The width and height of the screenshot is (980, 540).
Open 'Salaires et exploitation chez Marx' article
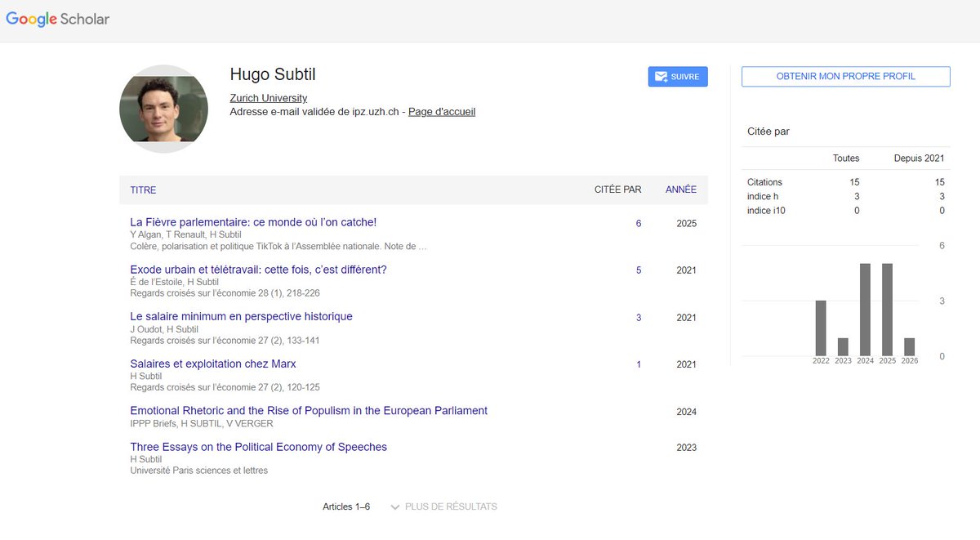click(x=212, y=364)
